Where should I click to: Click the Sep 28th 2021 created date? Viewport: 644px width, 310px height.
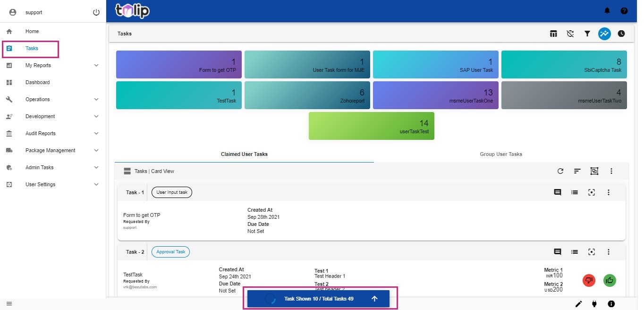(263, 217)
